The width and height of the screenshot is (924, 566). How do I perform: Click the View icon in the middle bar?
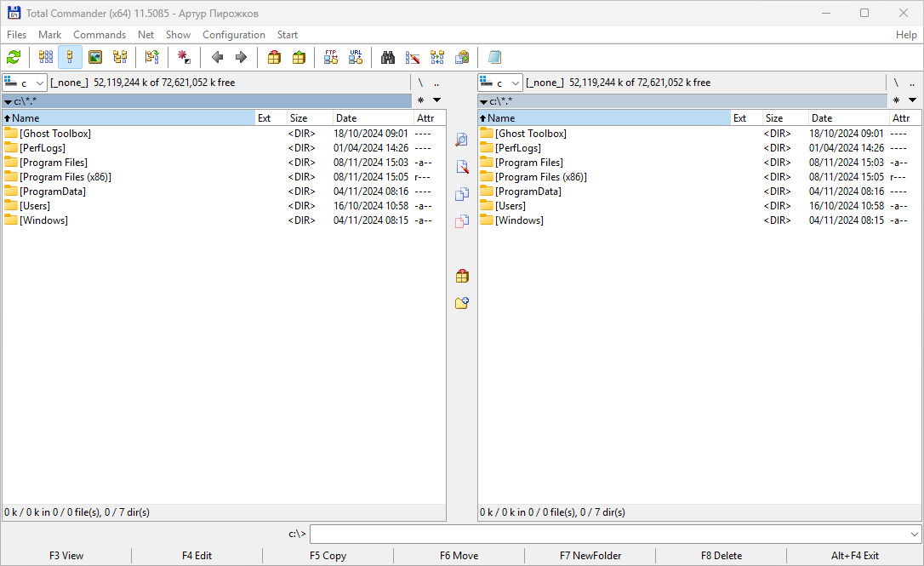pos(462,140)
